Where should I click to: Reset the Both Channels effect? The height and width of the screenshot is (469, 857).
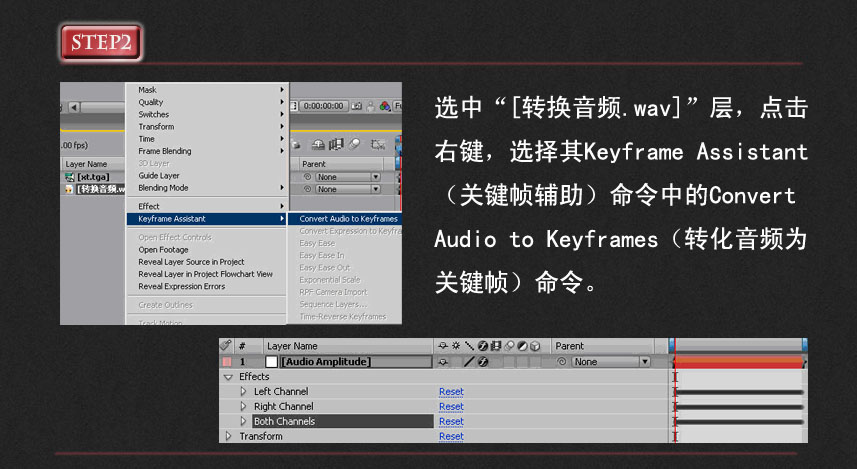pos(451,421)
